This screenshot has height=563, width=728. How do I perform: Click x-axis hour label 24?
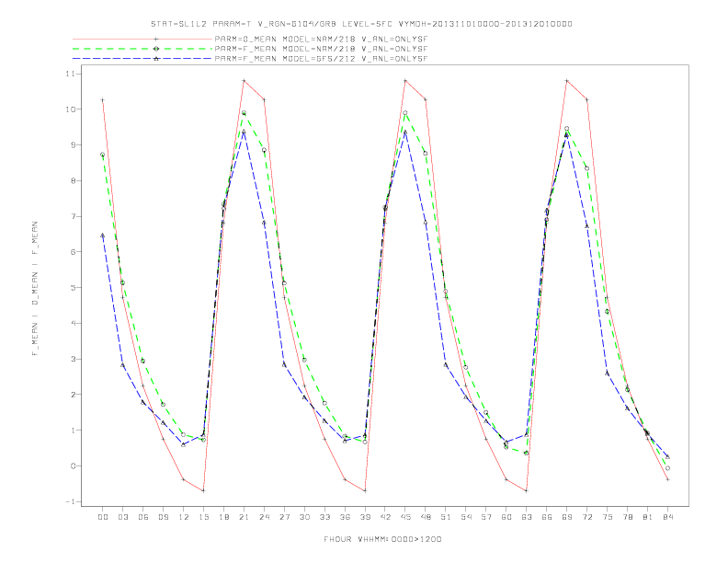264,517
